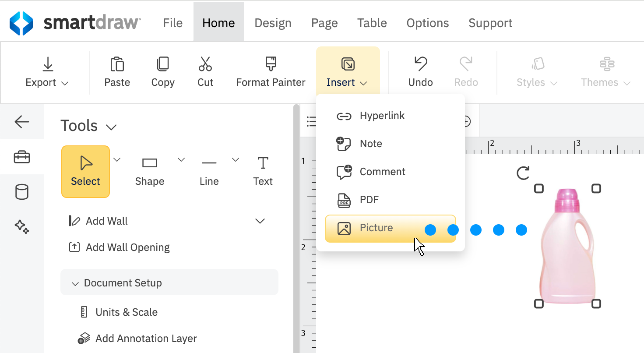644x353 pixels.
Task: Activate the Format Painter tool
Action: (271, 72)
